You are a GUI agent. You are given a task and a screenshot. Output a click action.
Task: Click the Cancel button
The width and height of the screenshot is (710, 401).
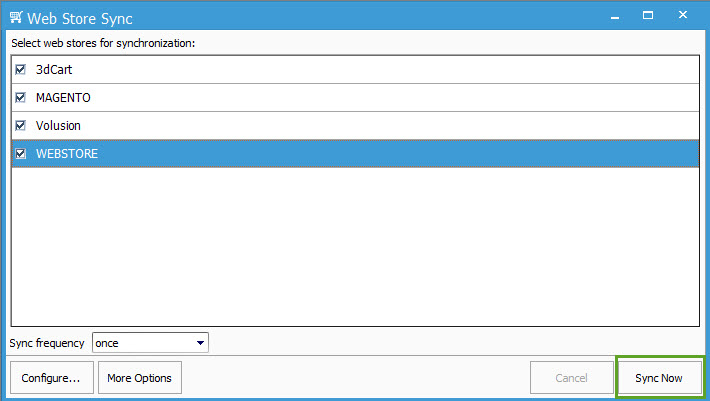coord(571,377)
